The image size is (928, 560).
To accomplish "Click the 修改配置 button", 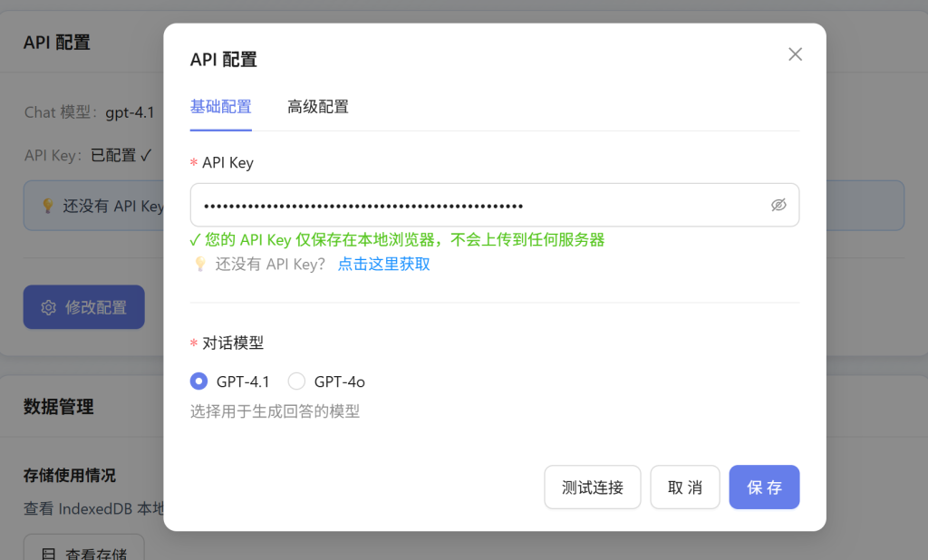I will point(83,306).
